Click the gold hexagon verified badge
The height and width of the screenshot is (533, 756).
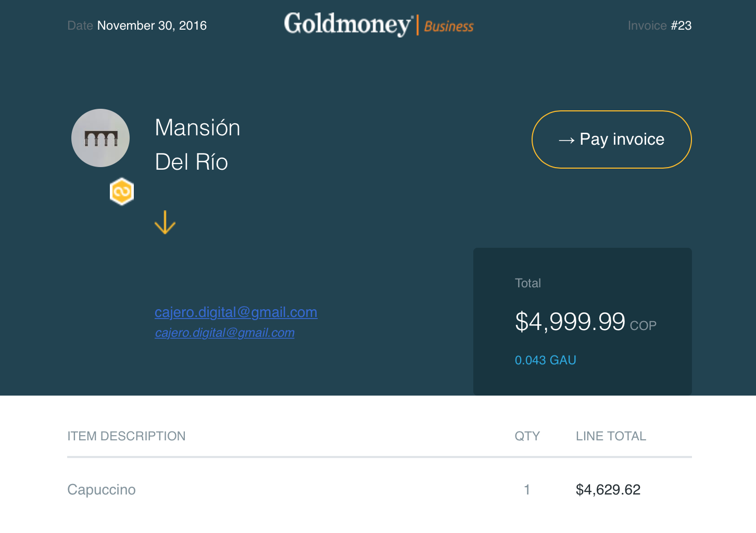coord(122,192)
